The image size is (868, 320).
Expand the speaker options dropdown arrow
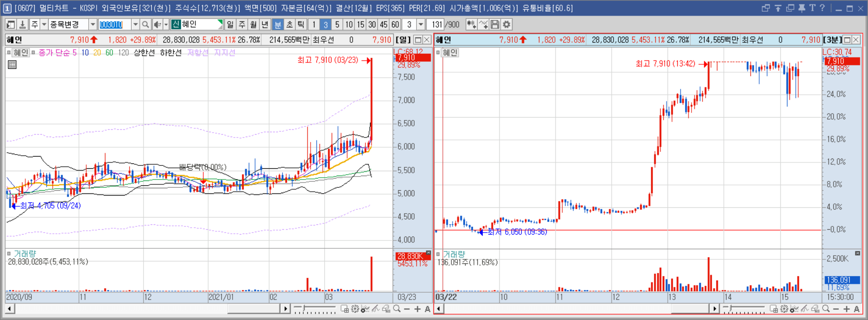166,24
